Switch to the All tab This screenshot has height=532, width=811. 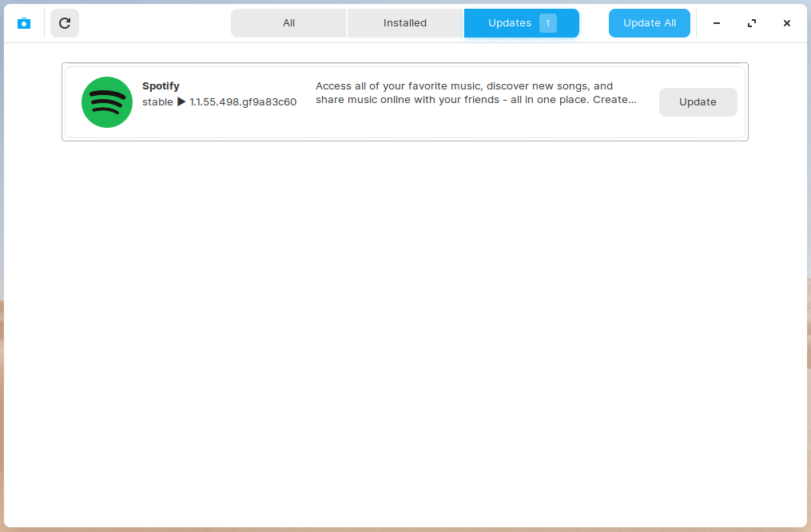(288, 23)
